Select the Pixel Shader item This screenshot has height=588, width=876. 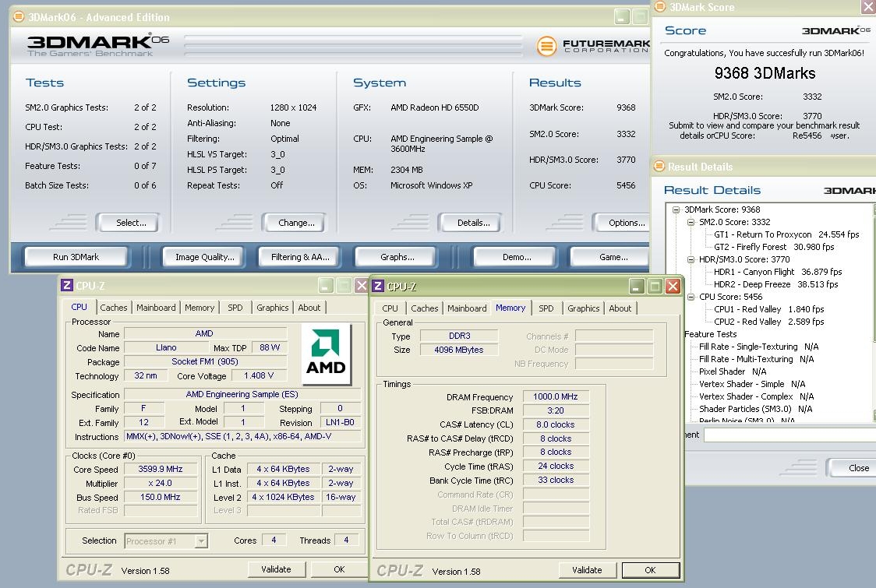(733, 371)
